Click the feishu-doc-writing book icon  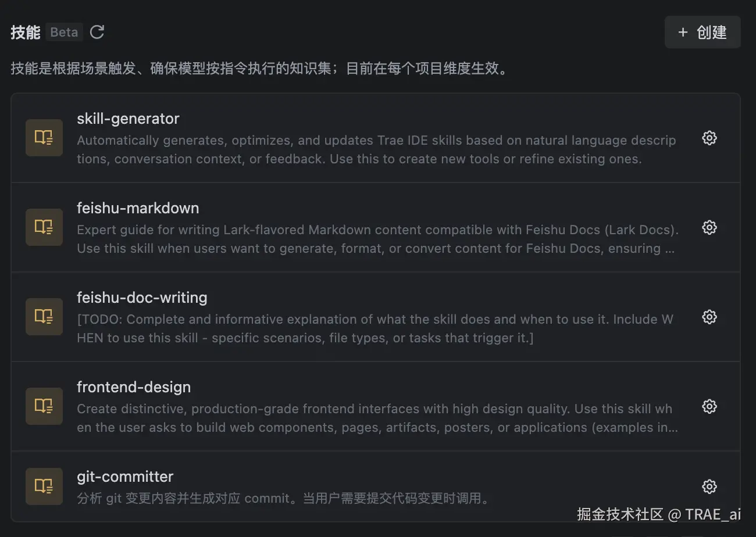(44, 317)
